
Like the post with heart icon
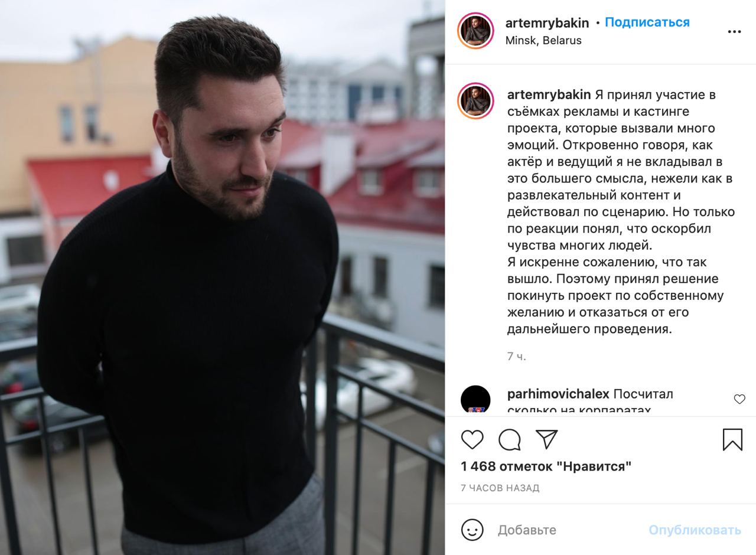tap(472, 440)
